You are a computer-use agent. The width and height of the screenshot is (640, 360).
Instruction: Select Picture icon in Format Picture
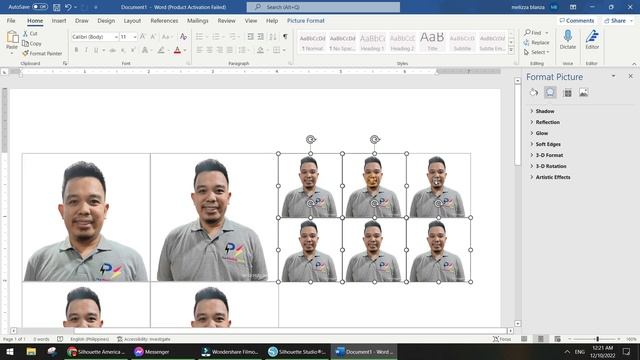[584, 93]
